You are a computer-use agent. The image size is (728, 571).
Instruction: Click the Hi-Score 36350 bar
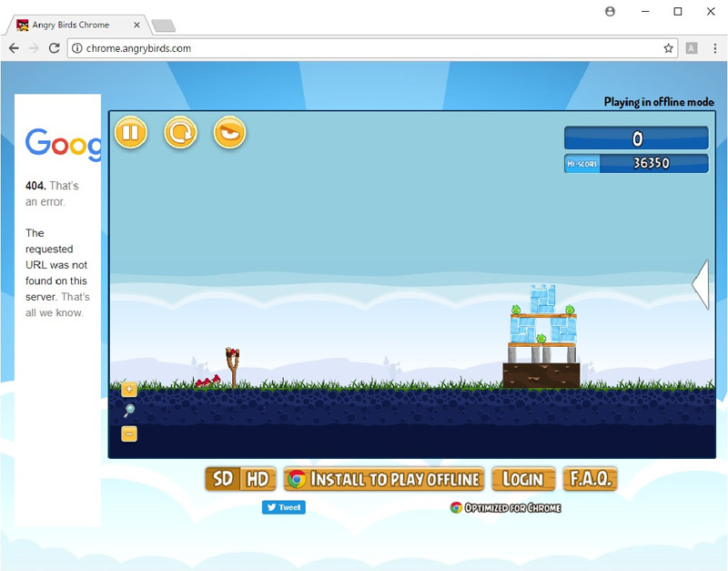(636, 164)
